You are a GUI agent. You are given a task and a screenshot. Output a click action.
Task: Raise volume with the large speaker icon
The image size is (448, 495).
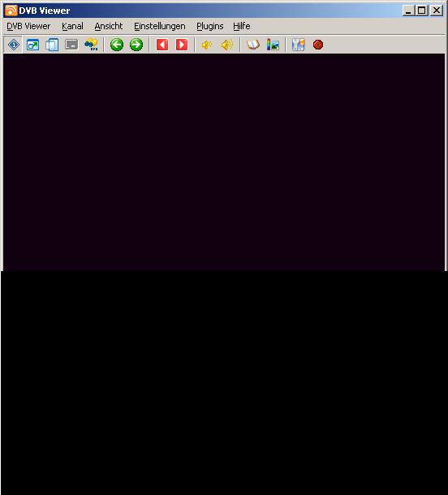coord(227,45)
